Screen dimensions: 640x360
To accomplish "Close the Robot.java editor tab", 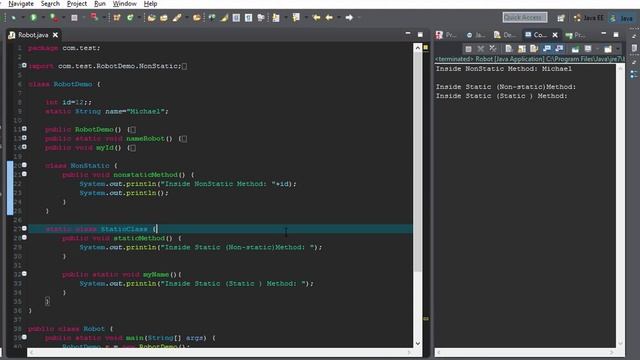I will pyautogui.click(x=55, y=35).
